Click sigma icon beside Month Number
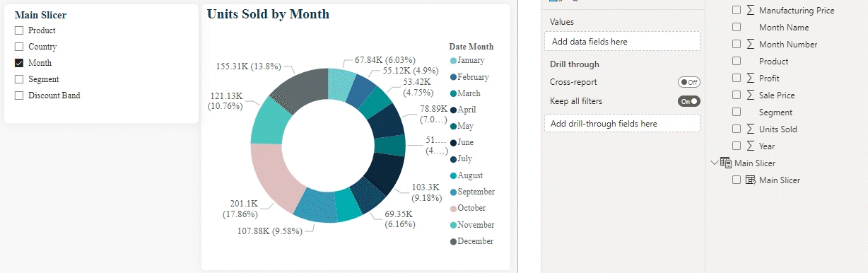 tap(750, 45)
